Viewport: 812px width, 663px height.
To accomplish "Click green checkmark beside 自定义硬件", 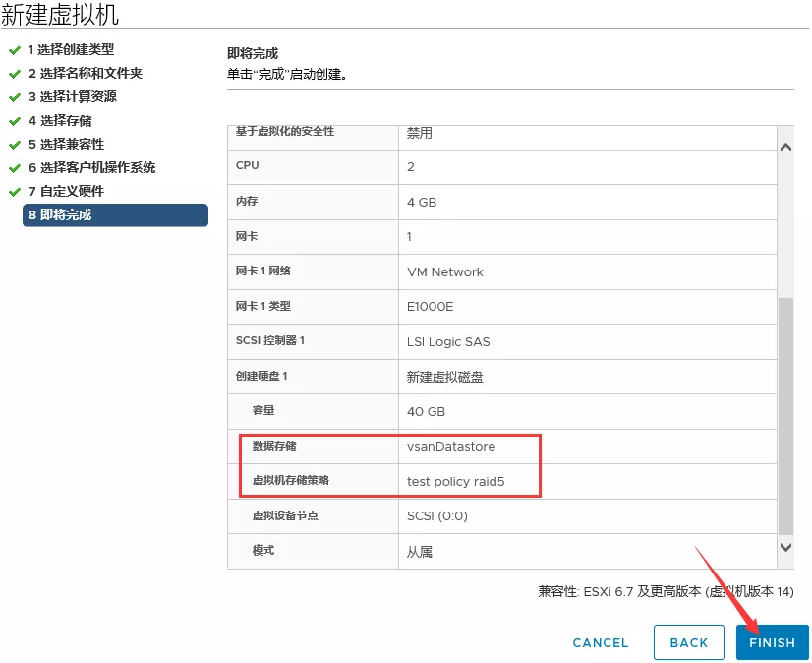I will 14,191.
